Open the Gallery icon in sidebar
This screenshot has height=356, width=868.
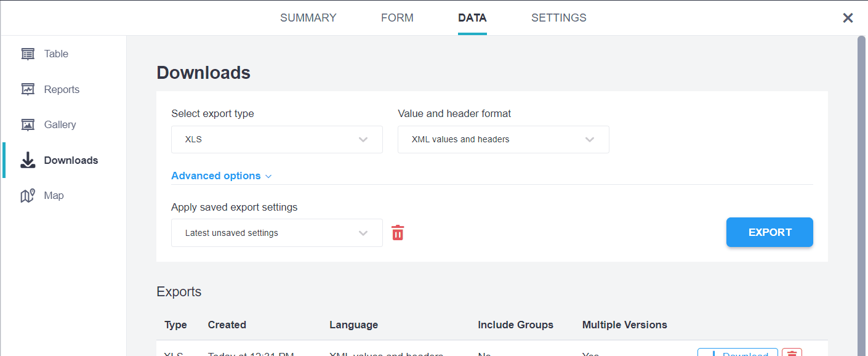(28, 125)
